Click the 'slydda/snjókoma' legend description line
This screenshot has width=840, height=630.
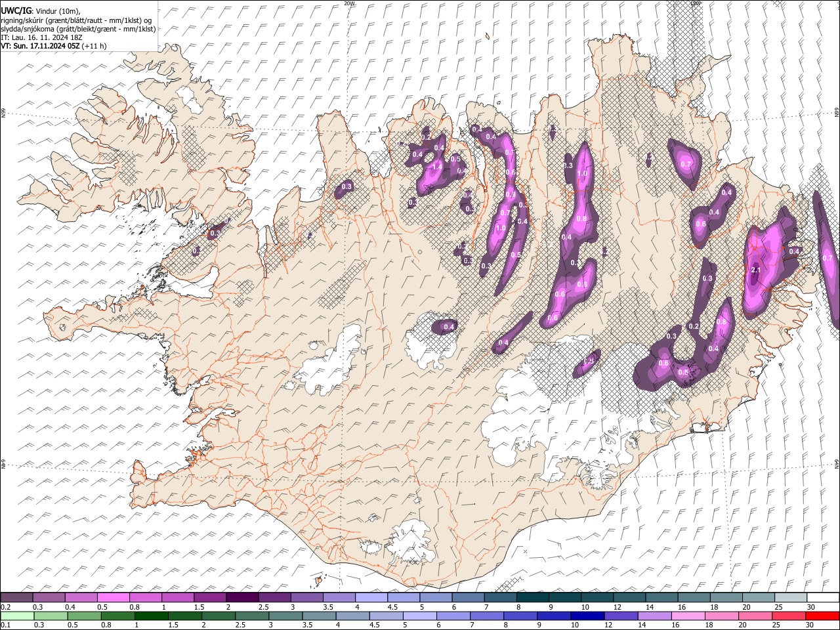(78, 29)
